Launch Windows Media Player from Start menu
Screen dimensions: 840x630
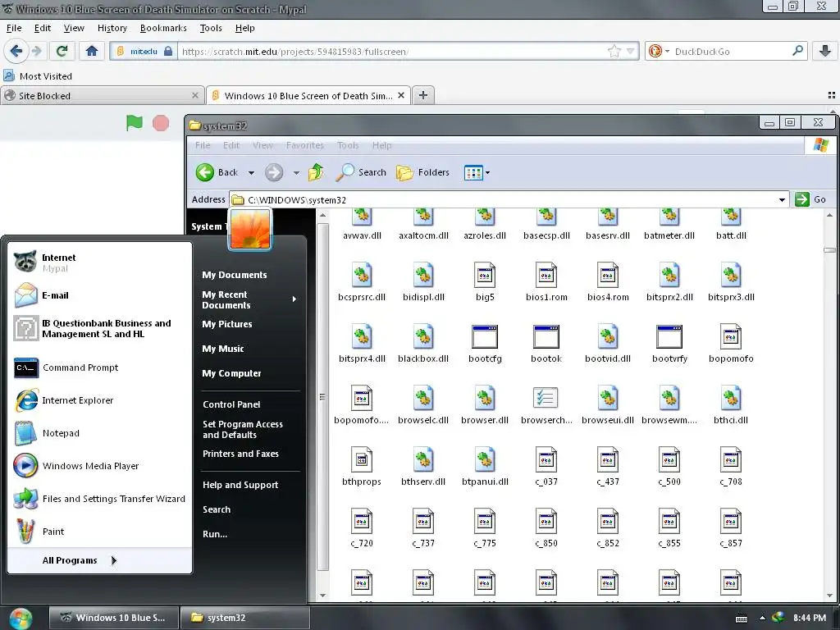99,466
